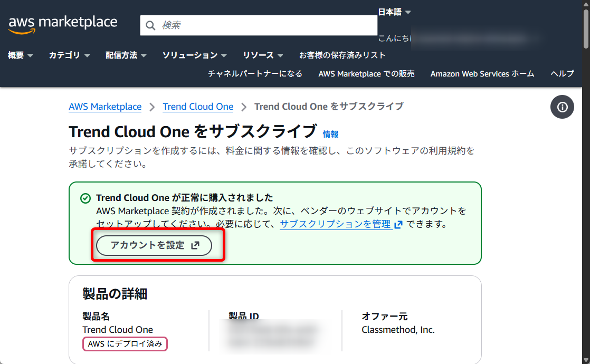Click the 製品名 label

pyautogui.click(x=96, y=317)
